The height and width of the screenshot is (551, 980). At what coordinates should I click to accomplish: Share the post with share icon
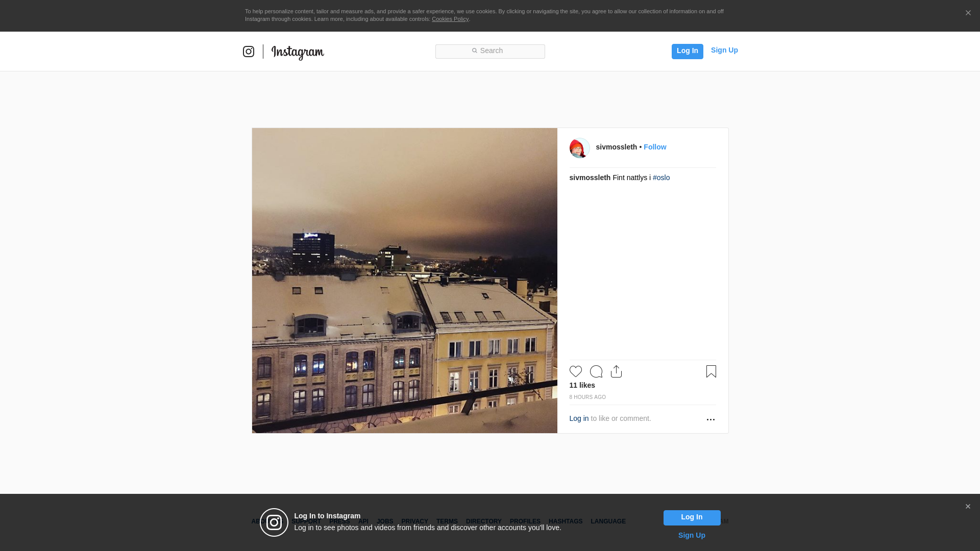click(x=616, y=371)
